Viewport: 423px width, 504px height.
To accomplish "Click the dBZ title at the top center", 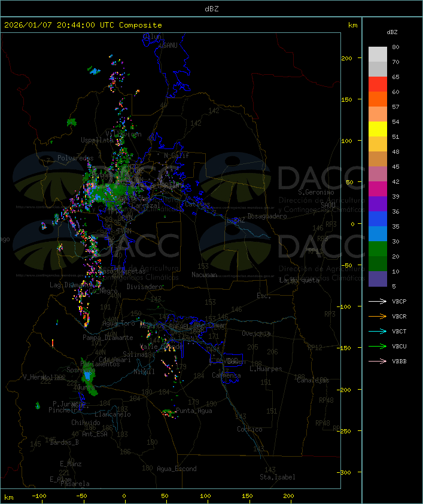I will 212,9.
